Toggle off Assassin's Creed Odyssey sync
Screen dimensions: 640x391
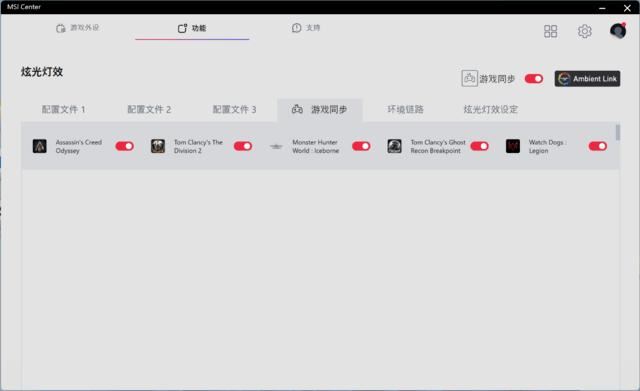click(124, 146)
